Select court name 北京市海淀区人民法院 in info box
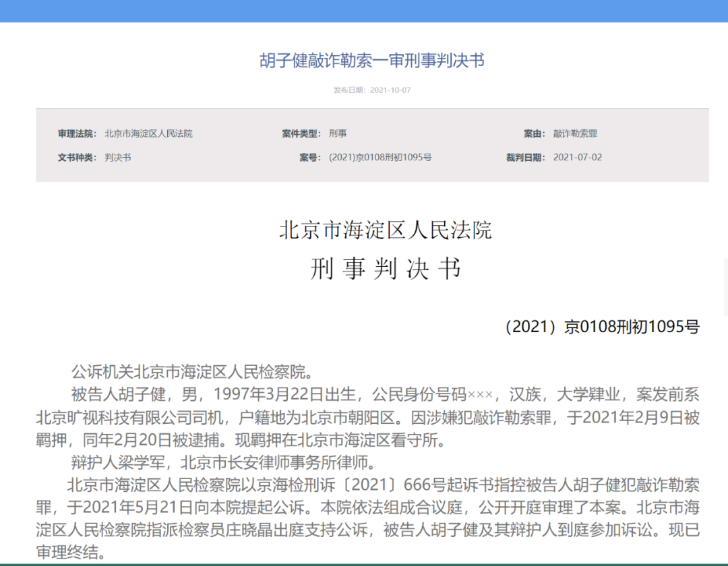Image resolution: width=728 pixels, height=566 pixels. (x=148, y=133)
